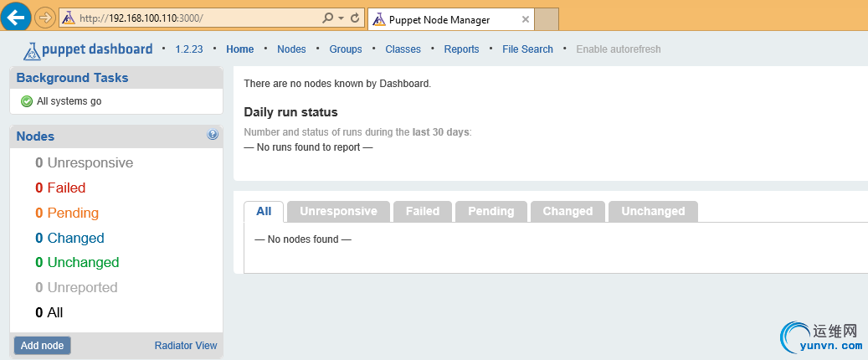This screenshot has width=868, height=360.
Task: Click the green All systems go checkmark
Action: pyautogui.click(x=27, y=101)
